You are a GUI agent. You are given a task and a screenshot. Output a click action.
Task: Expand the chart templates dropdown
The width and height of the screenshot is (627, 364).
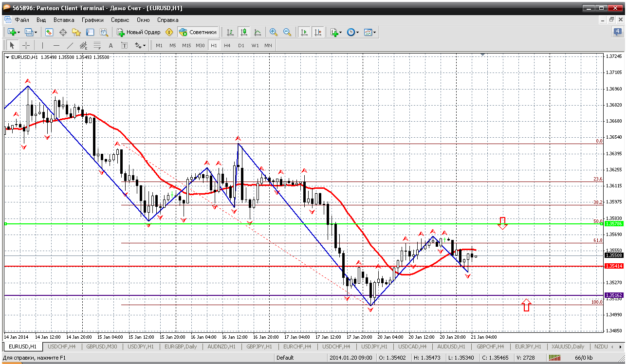coord(375,32)
